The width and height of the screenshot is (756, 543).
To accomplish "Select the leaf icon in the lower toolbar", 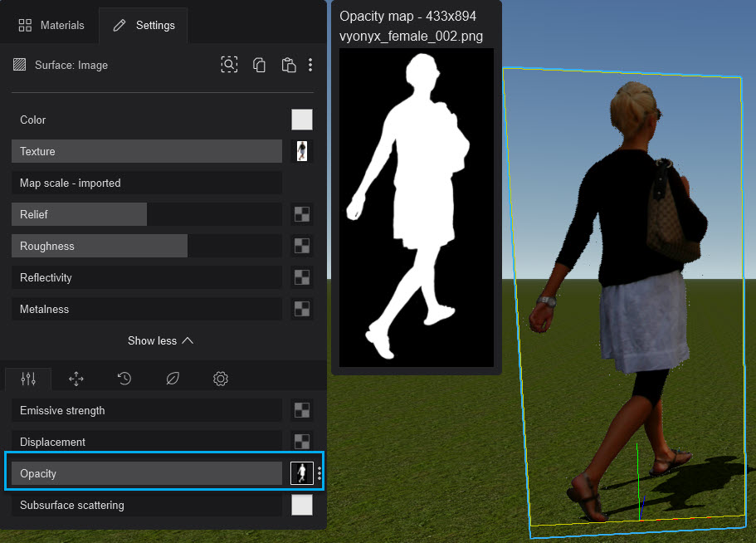I will coord(172,379).
